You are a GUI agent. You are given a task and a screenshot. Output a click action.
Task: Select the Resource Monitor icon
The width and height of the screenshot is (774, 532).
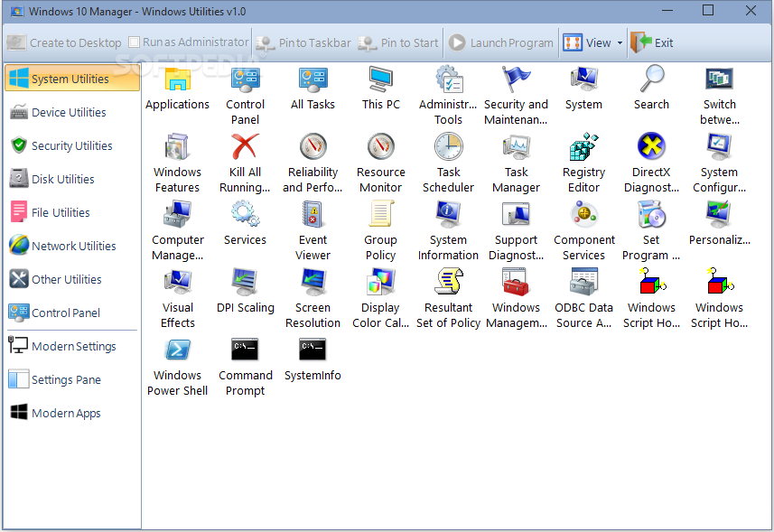coord(380,146)
